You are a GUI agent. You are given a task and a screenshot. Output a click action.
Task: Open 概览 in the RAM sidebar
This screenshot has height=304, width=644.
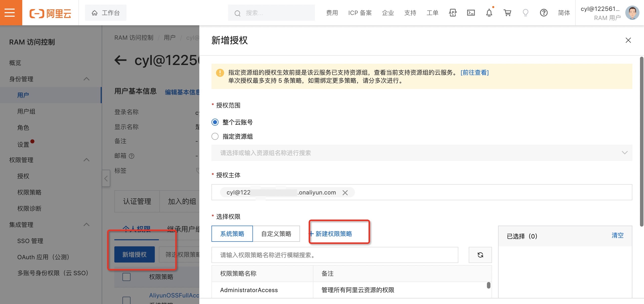tap(15, 63)
